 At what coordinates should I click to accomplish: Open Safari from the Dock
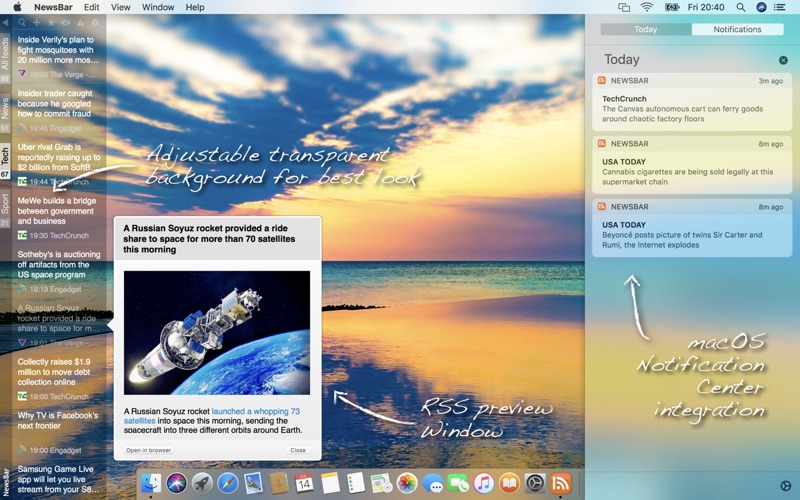[228, 483]
